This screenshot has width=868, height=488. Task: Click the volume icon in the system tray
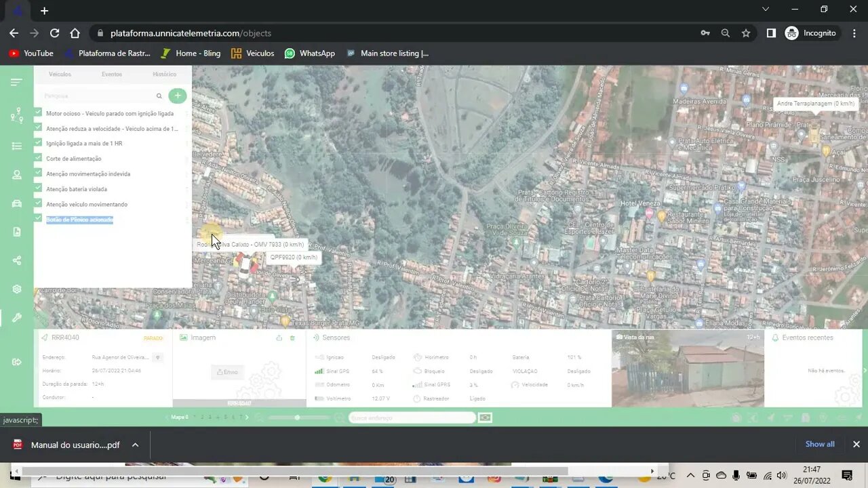[x=781, y=476]
